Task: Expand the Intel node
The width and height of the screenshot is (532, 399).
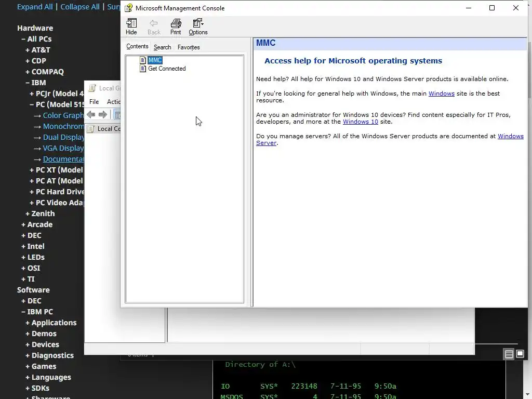Action: click(33, 246)
